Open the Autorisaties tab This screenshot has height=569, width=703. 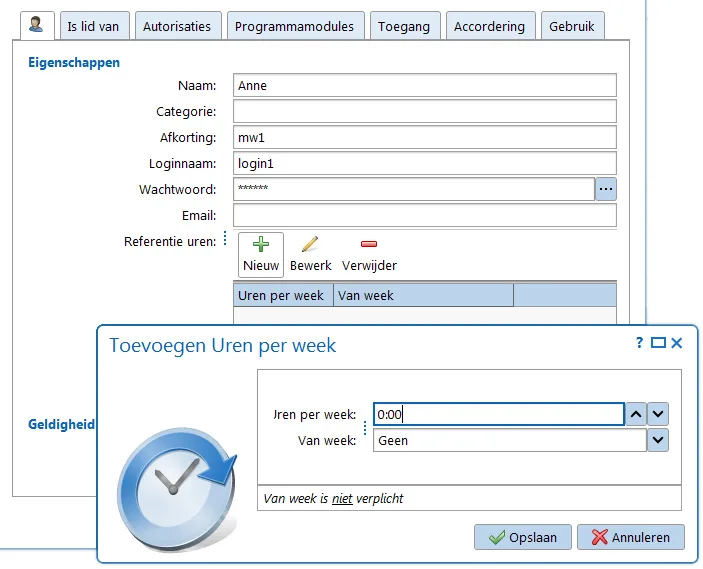point(178,26)
